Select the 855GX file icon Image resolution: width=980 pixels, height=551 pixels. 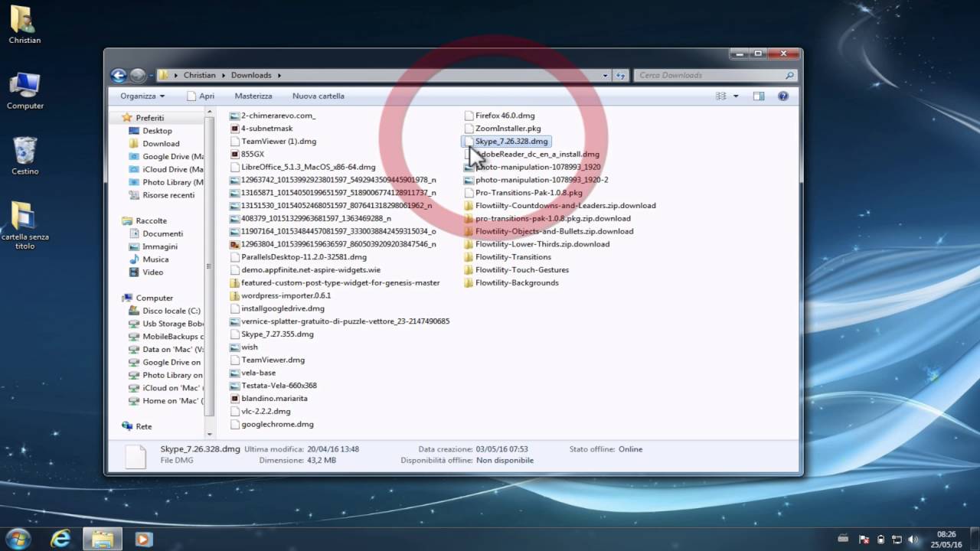tap(235, 154)
